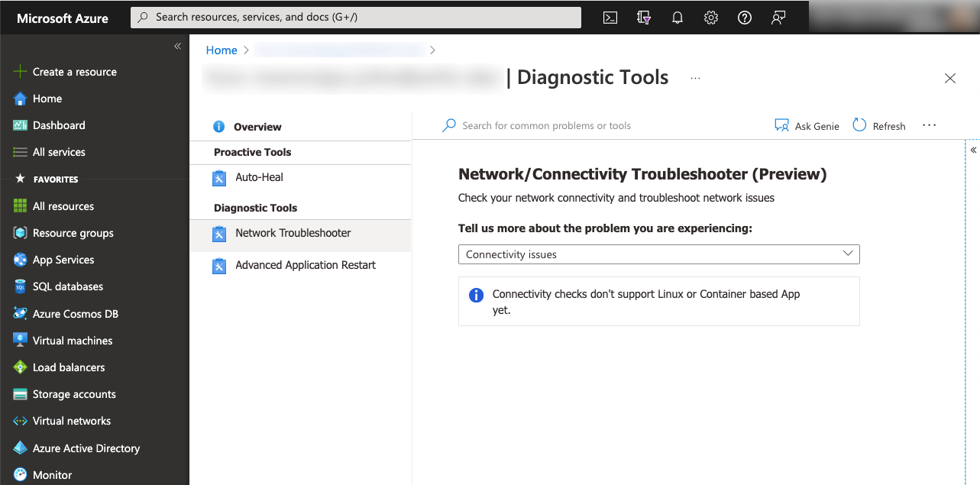Click the Auto-Heal tool icon
The height and width of the screenshot is (485, 980).
(x=219, y=178)
